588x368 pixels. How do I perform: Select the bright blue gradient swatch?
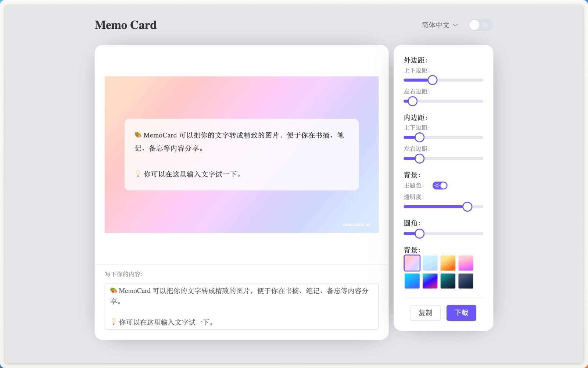pyautogui.click(x=412, y=281)
